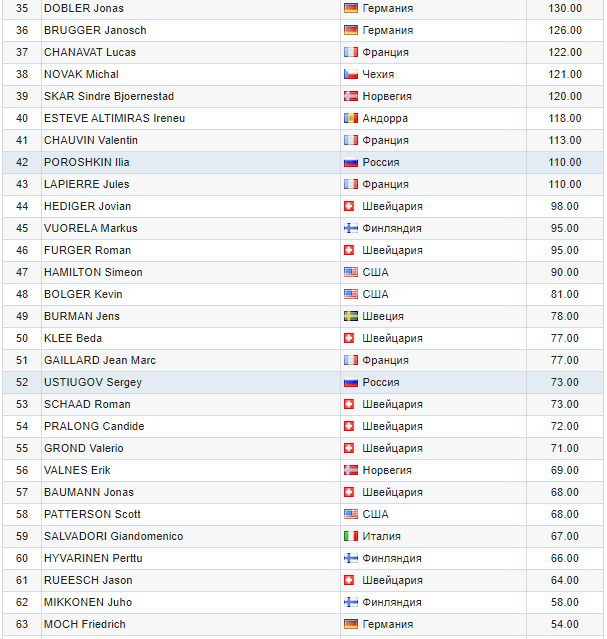Click the 58.00 score for MIKKONEN Juho

tap(564, 602)
